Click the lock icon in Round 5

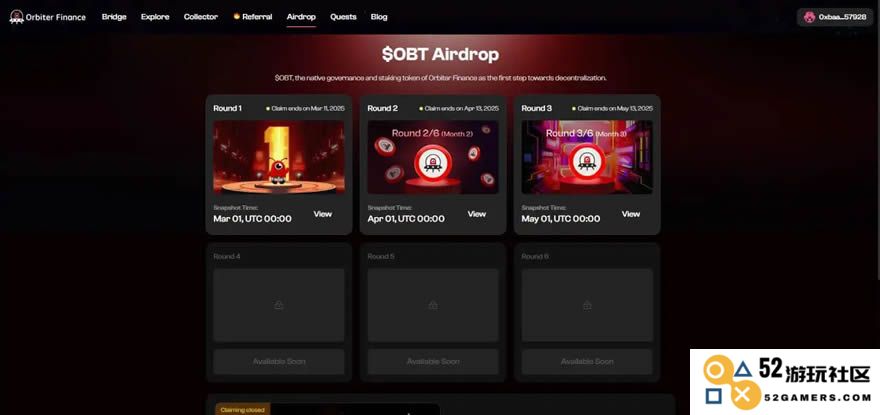[433, 305]
